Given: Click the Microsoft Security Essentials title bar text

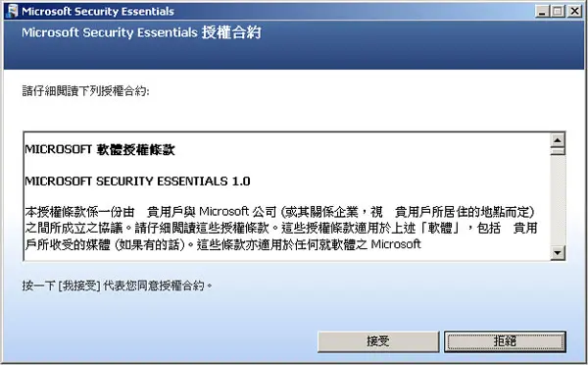Looking at the screenshot, I should click(98, 11).
